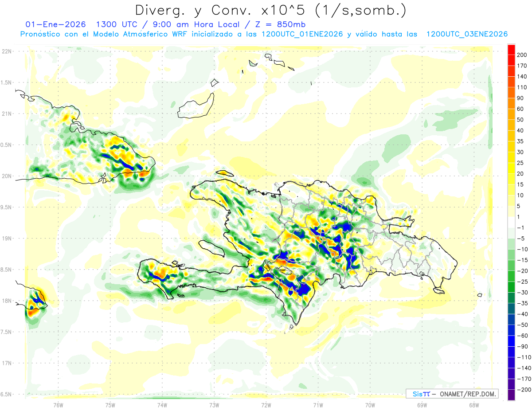The image size is (532, 411).
Task: Click the '68W' longitude label
Action: point(474,404)
